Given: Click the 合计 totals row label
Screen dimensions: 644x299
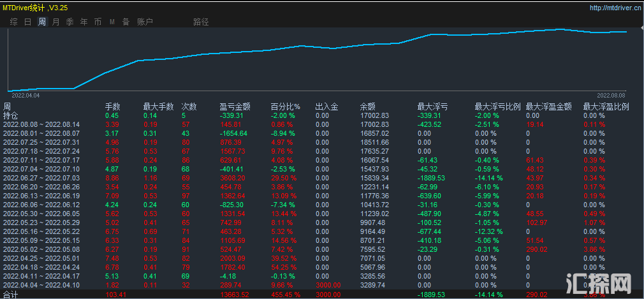Looking at the screenshot, I should [11, 295].
